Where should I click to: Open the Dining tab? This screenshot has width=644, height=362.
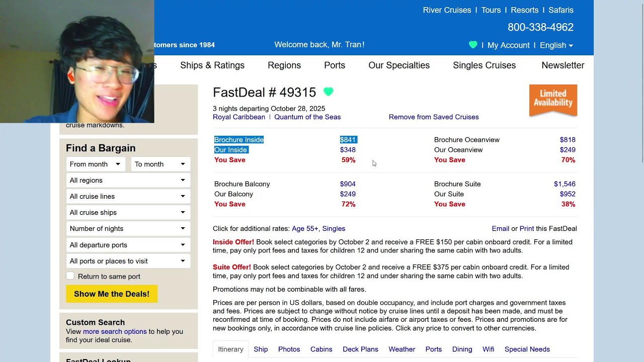(462, 349)
